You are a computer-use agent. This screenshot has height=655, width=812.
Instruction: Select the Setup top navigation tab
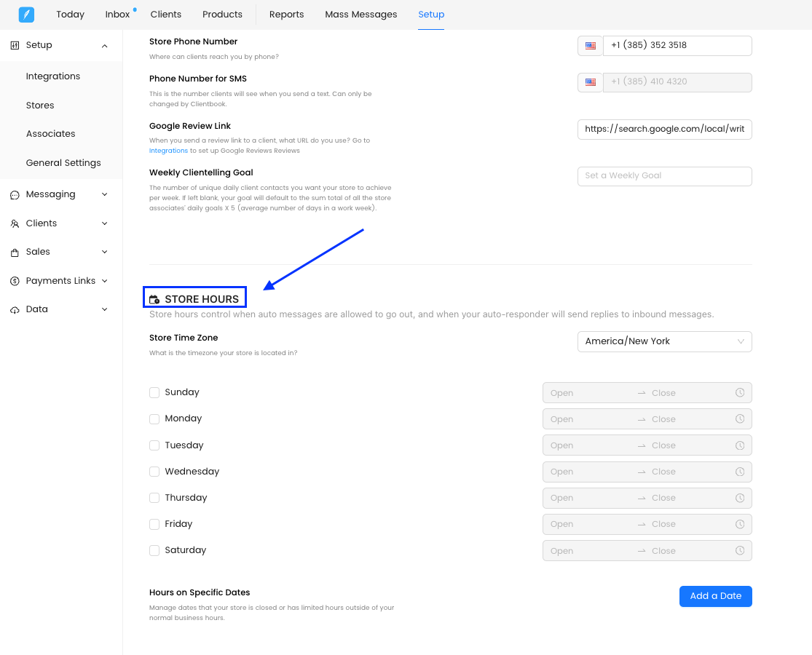coord(431,15)
